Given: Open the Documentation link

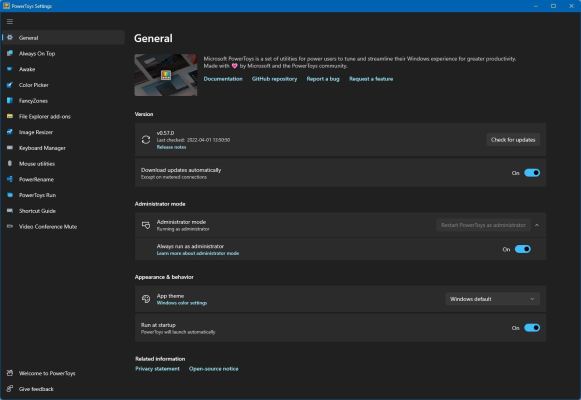Looking at the screenshot, I should coord(223,79).
